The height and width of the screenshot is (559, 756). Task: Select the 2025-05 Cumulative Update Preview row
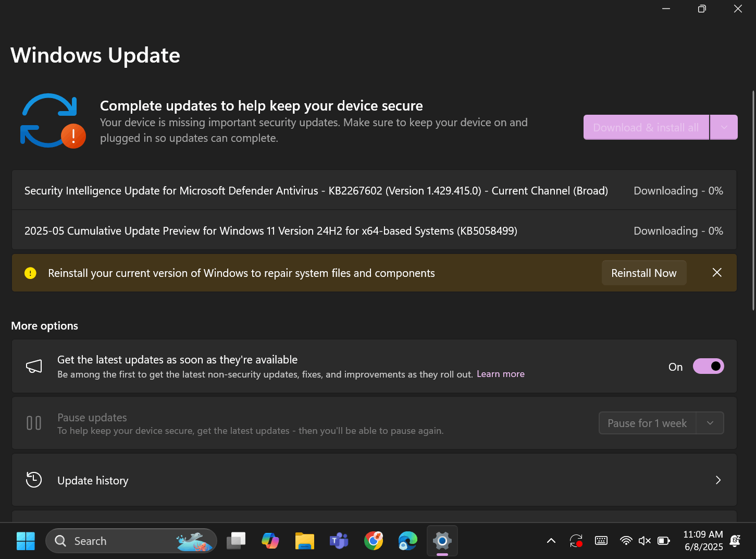[x=374, y=230]
